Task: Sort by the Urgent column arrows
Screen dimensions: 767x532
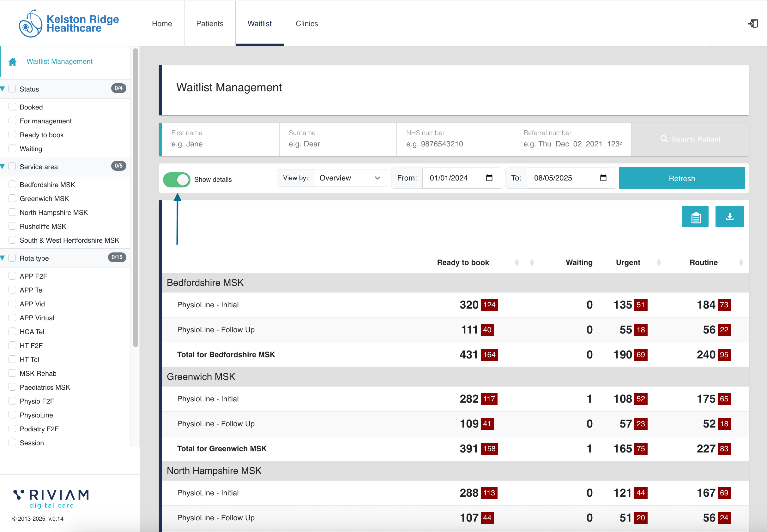Action: click(x=659, y=263)
